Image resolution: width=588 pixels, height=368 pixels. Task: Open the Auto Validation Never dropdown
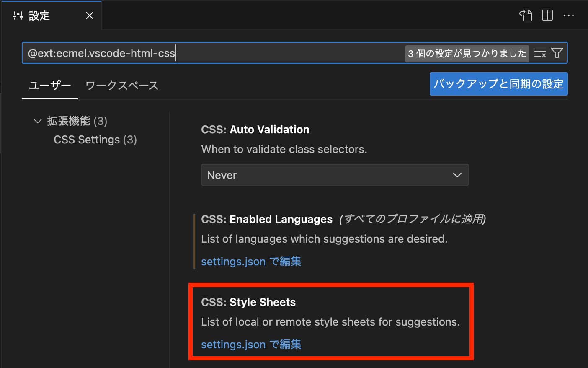[335, 175]
